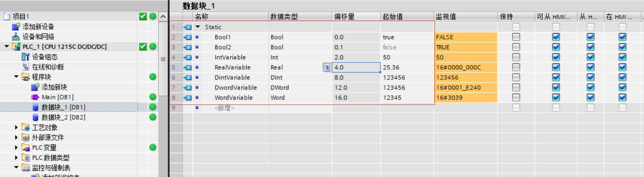
Task: Click the <新增> row to add variable
Action: [224, 108]
